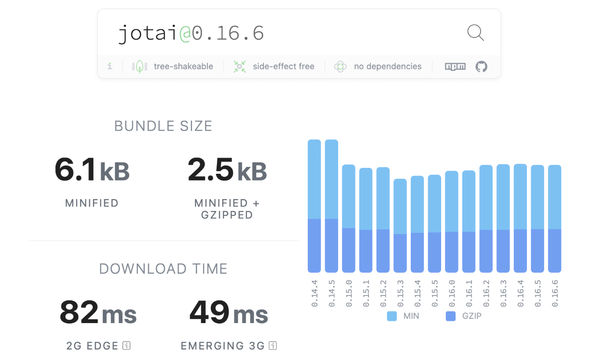Open the npm logo link
The height and width of the screenshot is (364, 591).
(x=455, y=67)
